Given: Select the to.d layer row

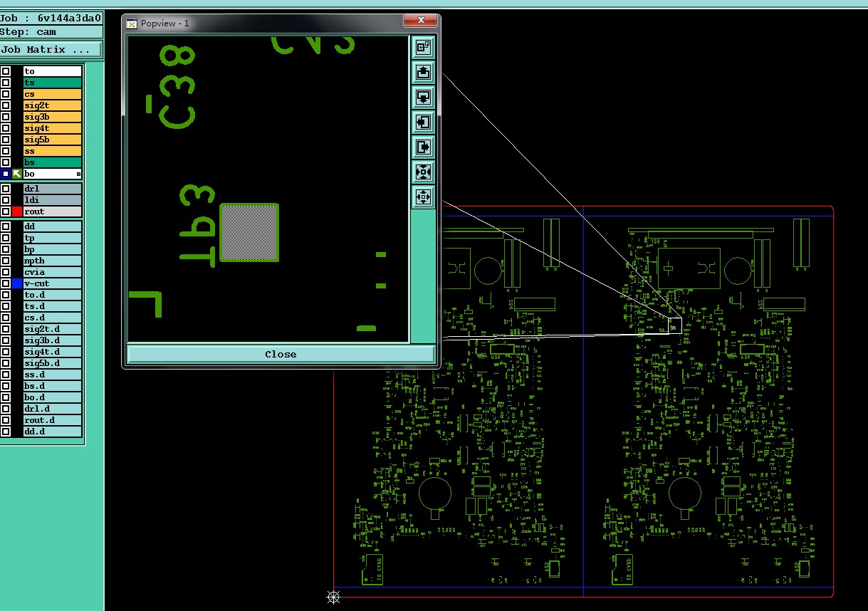Looking at the screenshot, I should [52, 295].
